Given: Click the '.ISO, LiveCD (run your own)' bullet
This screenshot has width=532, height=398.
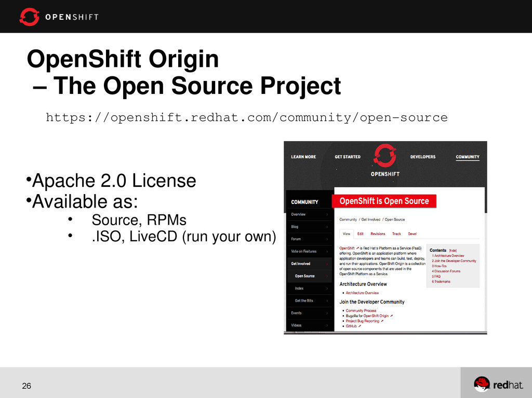Looking at the screenshot, I should [184, 237].
